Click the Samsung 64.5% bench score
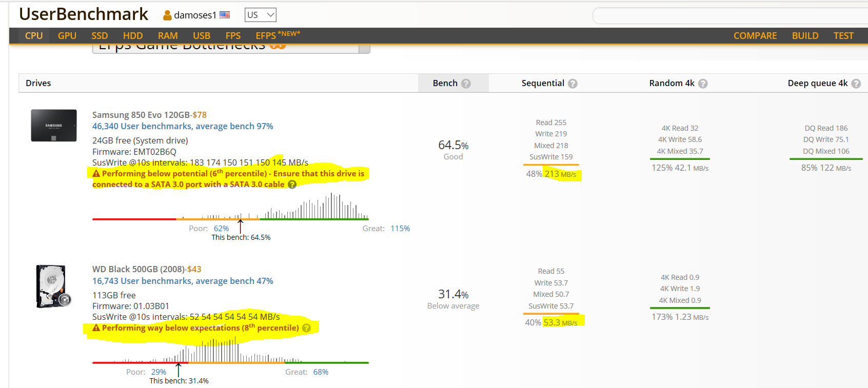 [x=453, y=145]
